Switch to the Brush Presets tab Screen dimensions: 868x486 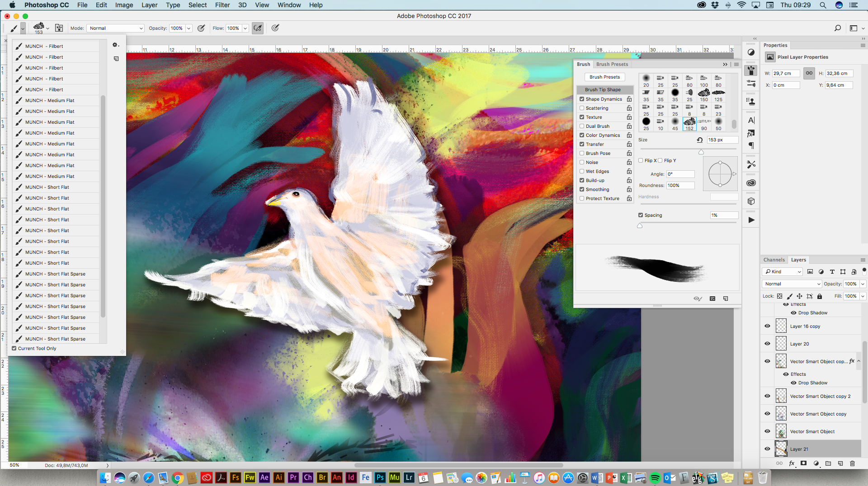coord(612,64)
